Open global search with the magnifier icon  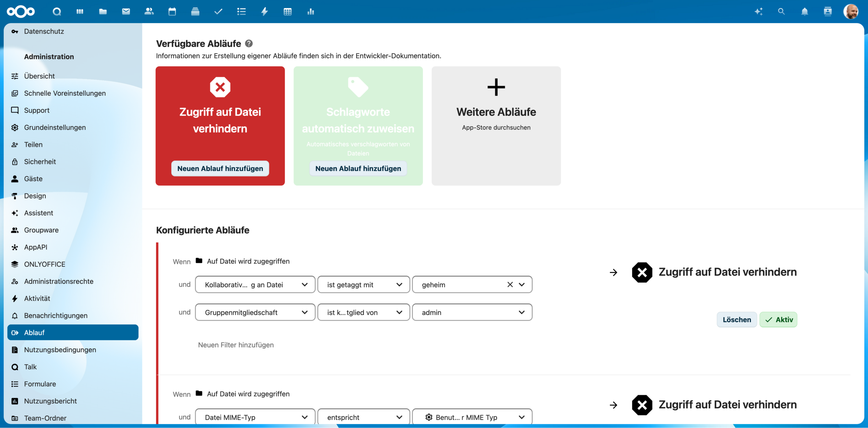(x=781, y=12)
